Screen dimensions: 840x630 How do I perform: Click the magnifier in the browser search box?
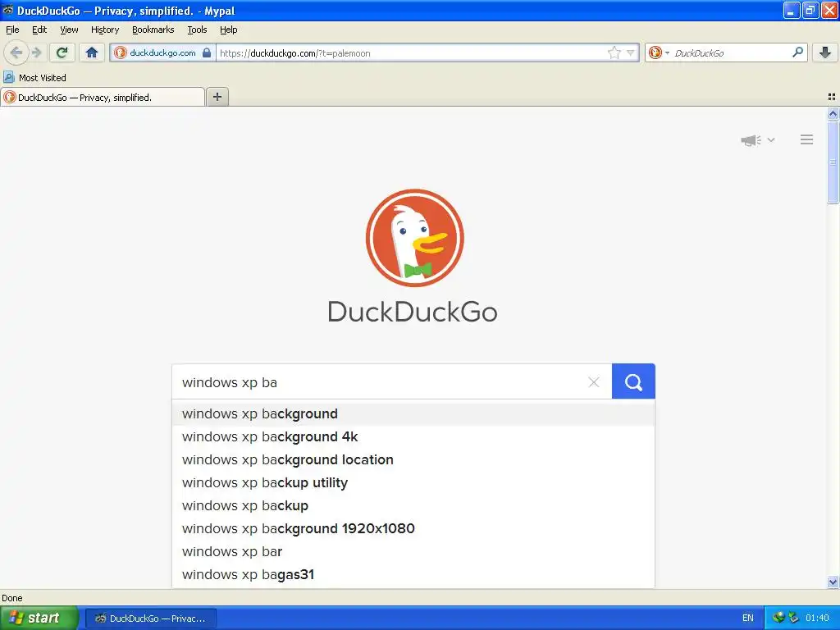(797, 52)
